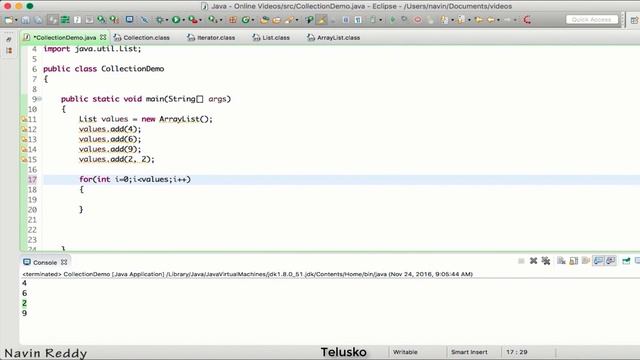Click the blue monitor toolbar icon

coord(129,19)
